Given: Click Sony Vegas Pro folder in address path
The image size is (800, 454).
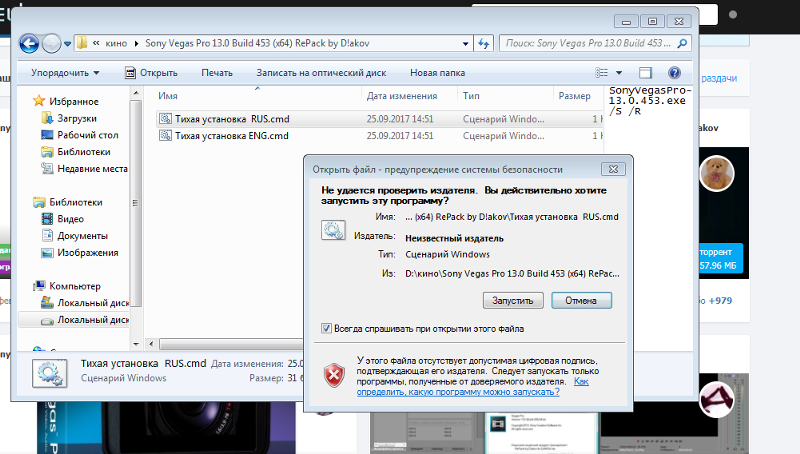Looking at the screenshot, I should pyautogui.click(x=257, y=44).
